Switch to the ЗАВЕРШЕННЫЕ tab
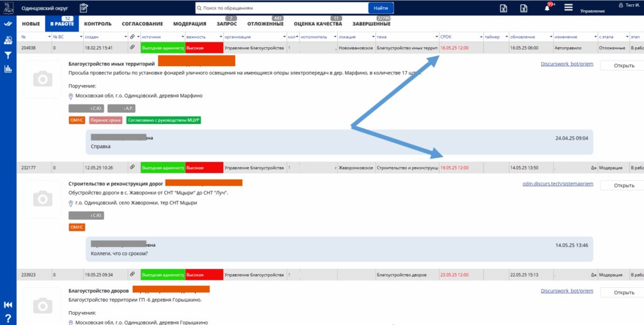This screenshot has width=644, height=325. (371, 24)
